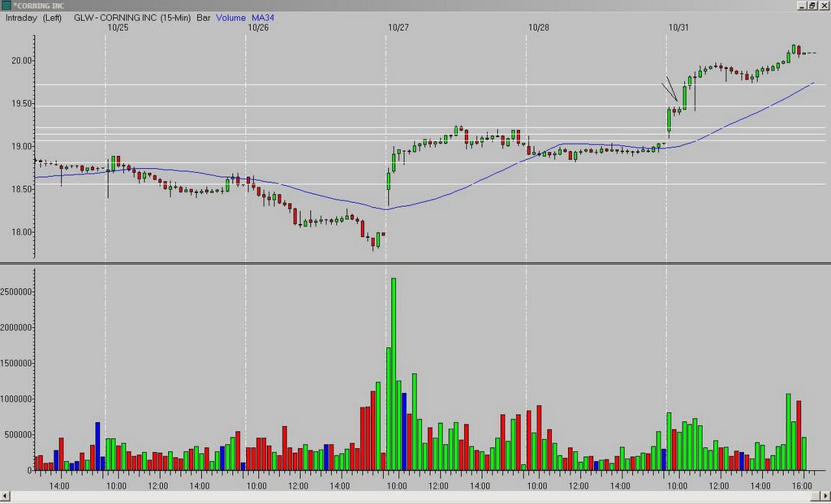Click the 20.00 price axis label

21,60
